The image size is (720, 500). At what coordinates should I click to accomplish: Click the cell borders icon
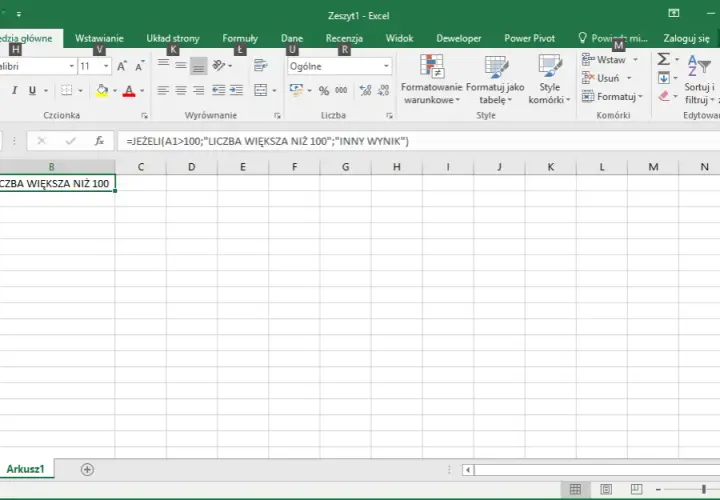point(67,90)
